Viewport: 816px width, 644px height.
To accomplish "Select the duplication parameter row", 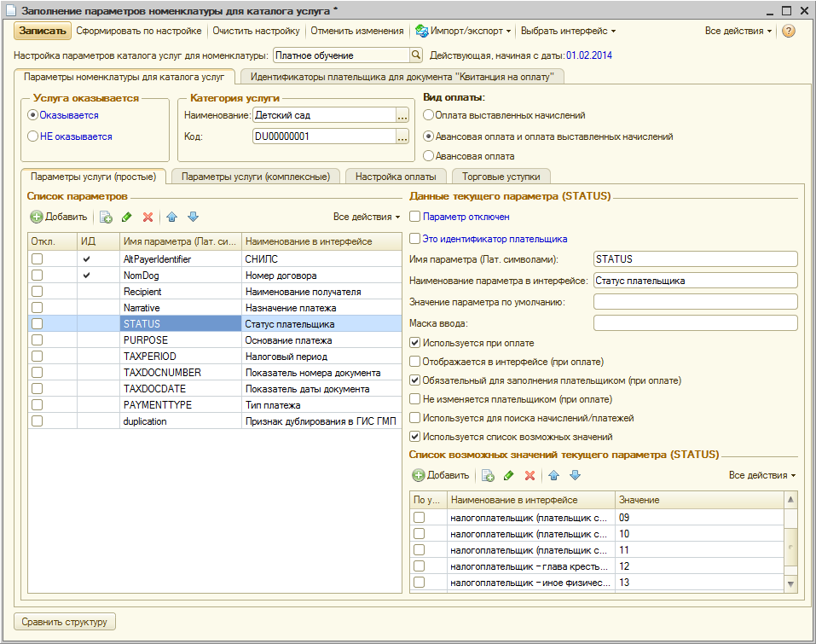I will click(x=215, y=421).
